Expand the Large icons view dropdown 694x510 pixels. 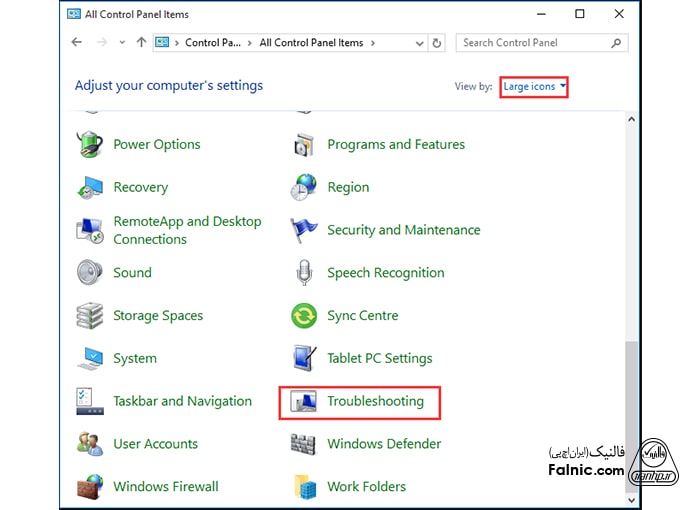pos(535,87)
